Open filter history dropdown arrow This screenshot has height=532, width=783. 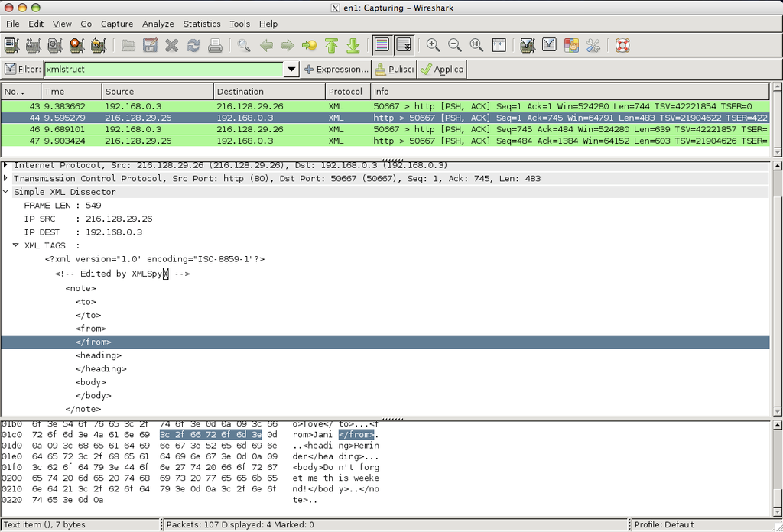click(x=291, y=70)
